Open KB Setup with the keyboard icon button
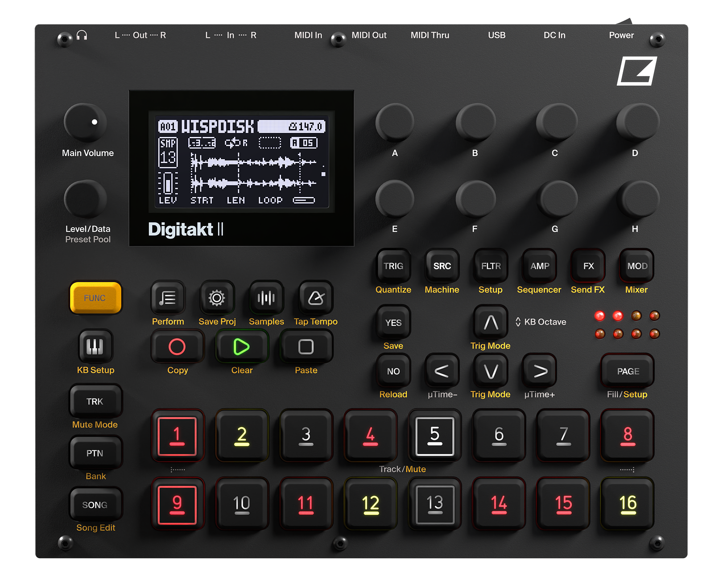This screenshot has width=719, height=588. coord(95,346)
